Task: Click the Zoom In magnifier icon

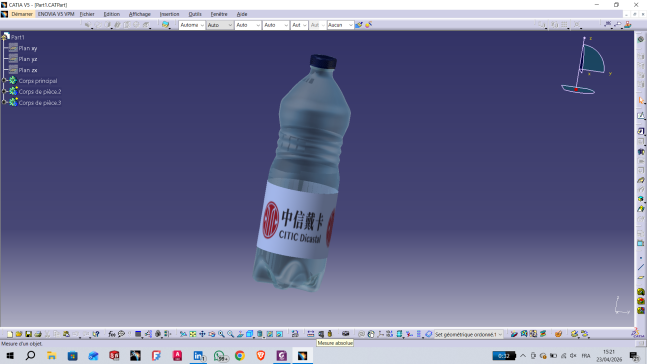Action: [x=221, y=334]
